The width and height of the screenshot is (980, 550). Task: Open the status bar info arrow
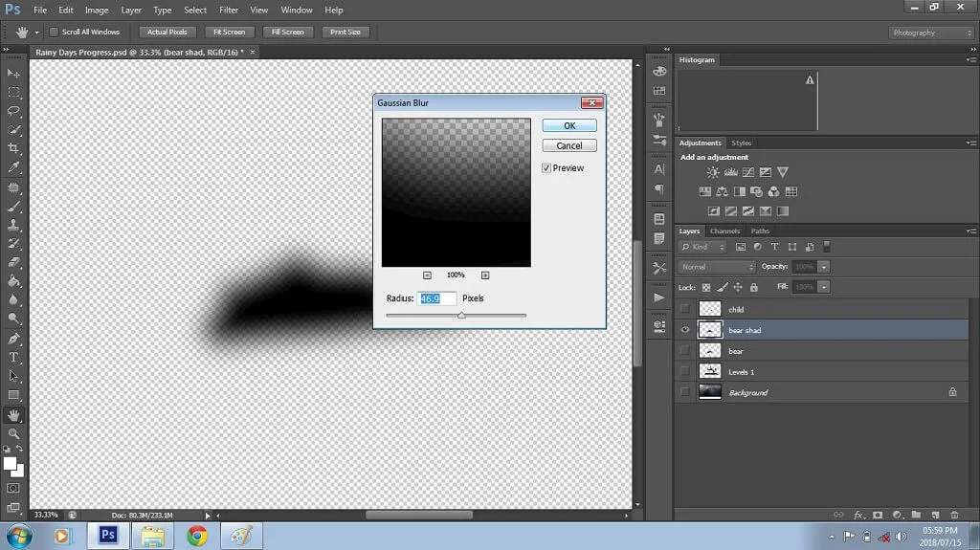click(x=208, y=516)
